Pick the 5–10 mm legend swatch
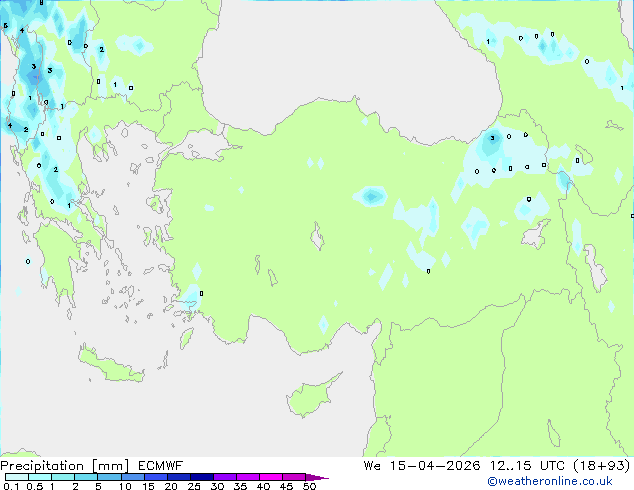Image resolution: width=634 pixels, height=490 pixels. pos(109,477)
